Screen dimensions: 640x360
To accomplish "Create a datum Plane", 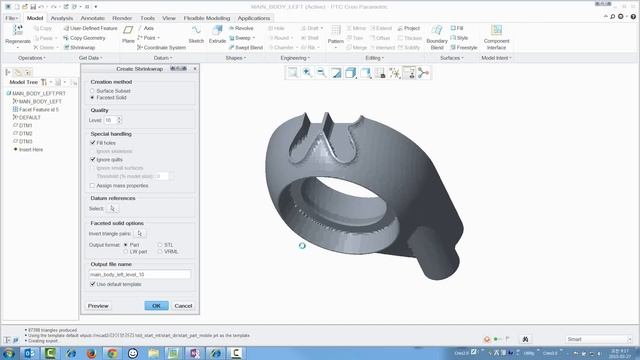I will 128,34.
